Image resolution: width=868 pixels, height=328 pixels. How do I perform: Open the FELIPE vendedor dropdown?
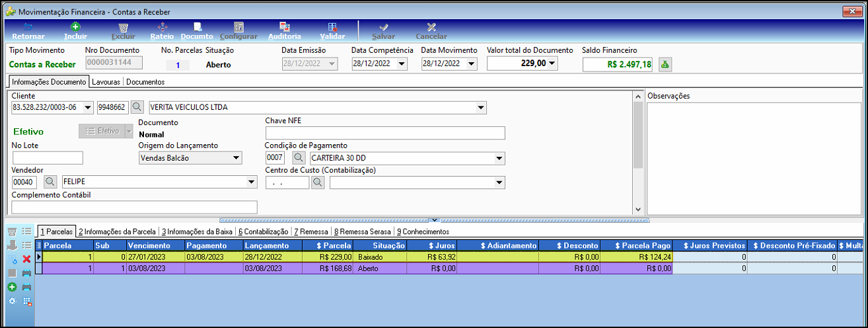click(251, 182)
